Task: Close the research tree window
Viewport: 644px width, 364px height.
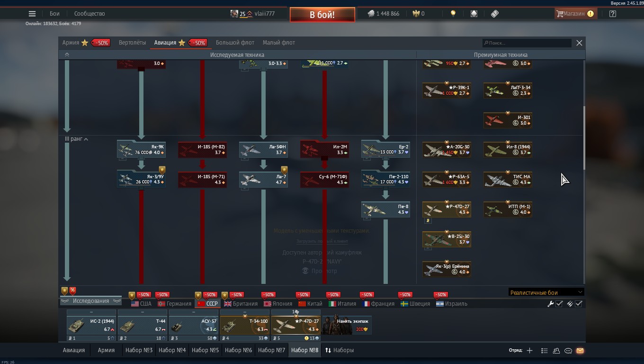Action: 579,43
